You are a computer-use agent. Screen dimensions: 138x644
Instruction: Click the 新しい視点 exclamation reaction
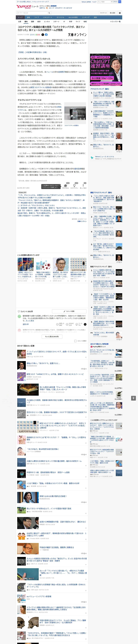83,186
